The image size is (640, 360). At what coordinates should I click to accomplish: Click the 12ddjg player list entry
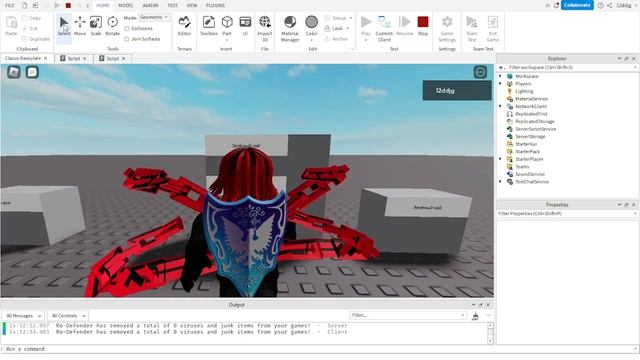457,91
